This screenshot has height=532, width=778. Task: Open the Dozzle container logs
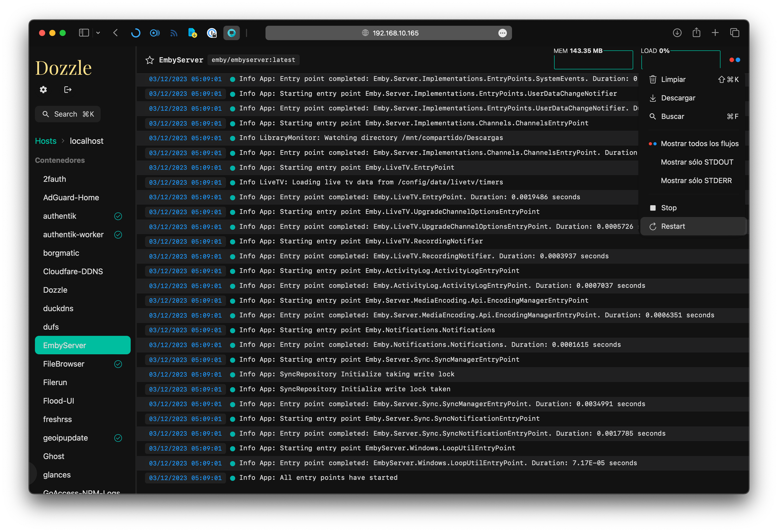click(x=82, y=290)
